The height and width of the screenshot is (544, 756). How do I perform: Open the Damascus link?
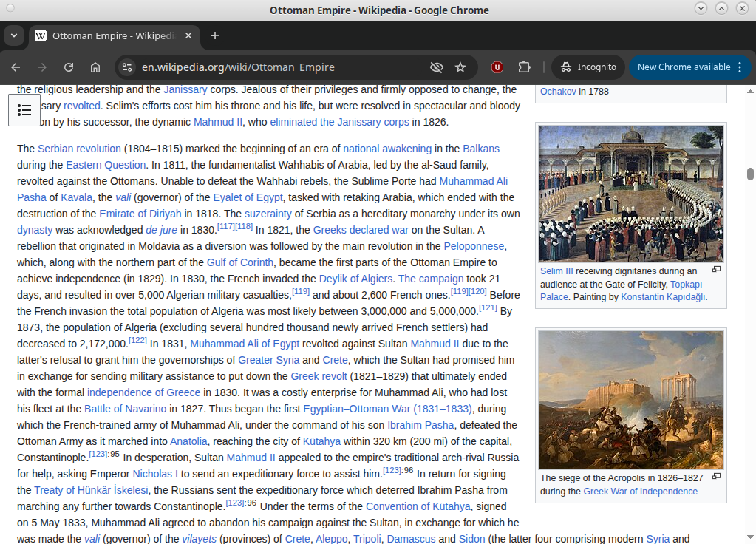[x=411, y=539]
